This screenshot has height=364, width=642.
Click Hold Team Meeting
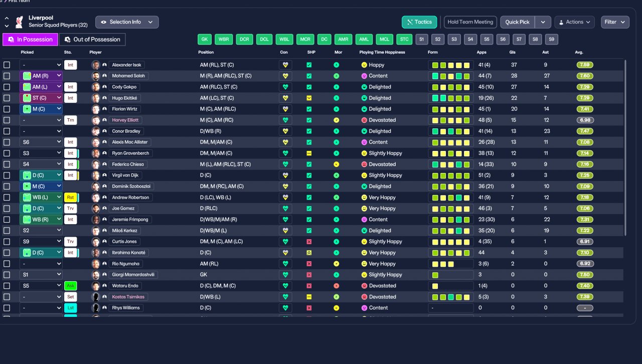[470, 22]
